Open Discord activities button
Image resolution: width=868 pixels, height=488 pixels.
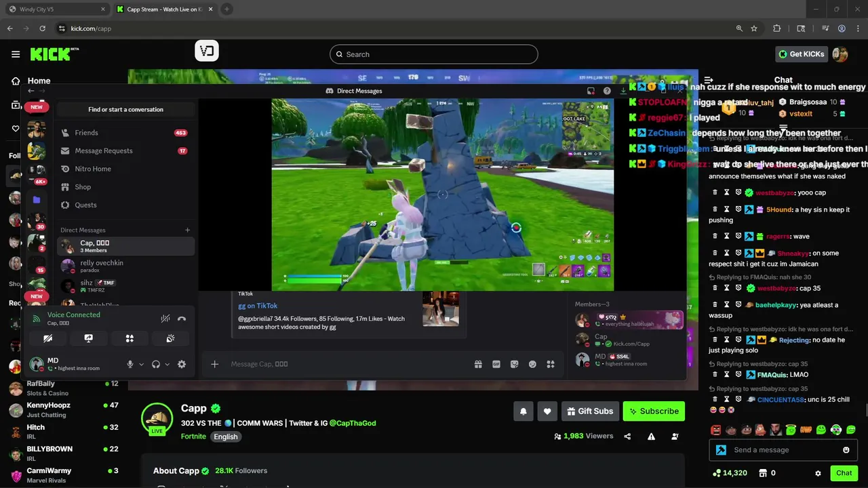point(130,338)
